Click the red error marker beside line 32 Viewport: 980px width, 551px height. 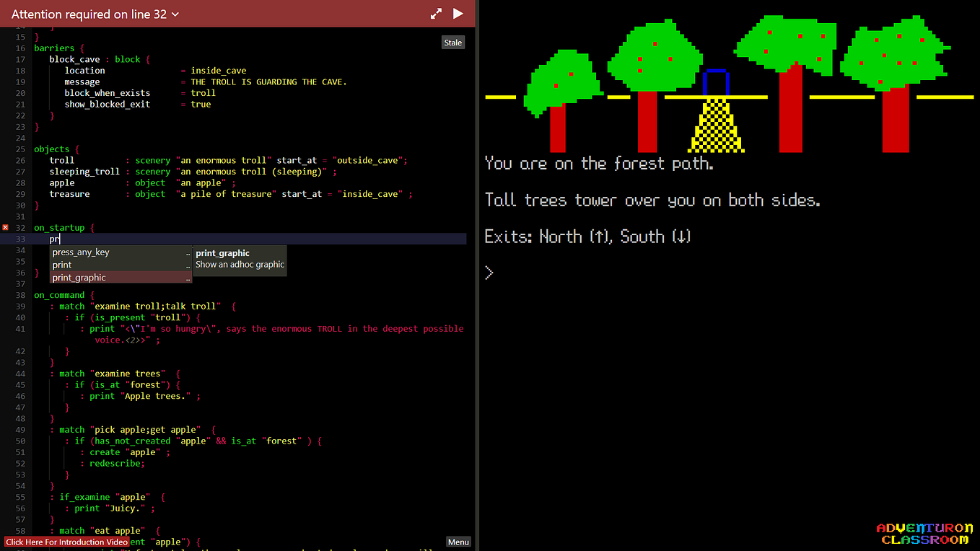tap(6, 227)
